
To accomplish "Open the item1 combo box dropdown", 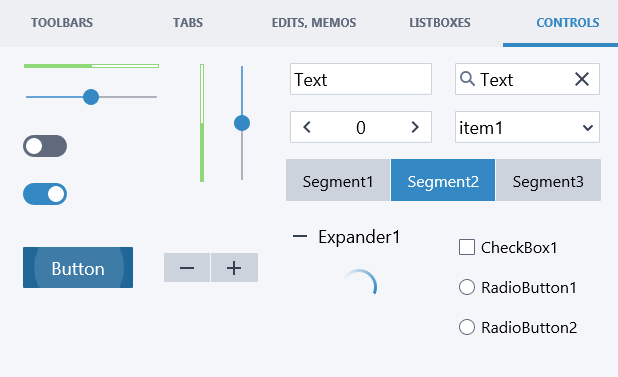I will (x=527, y=127).
